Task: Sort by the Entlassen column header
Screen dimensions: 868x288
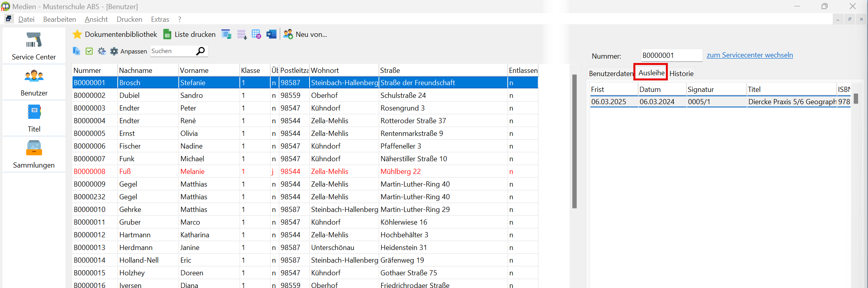Action: tap(523, 70)
